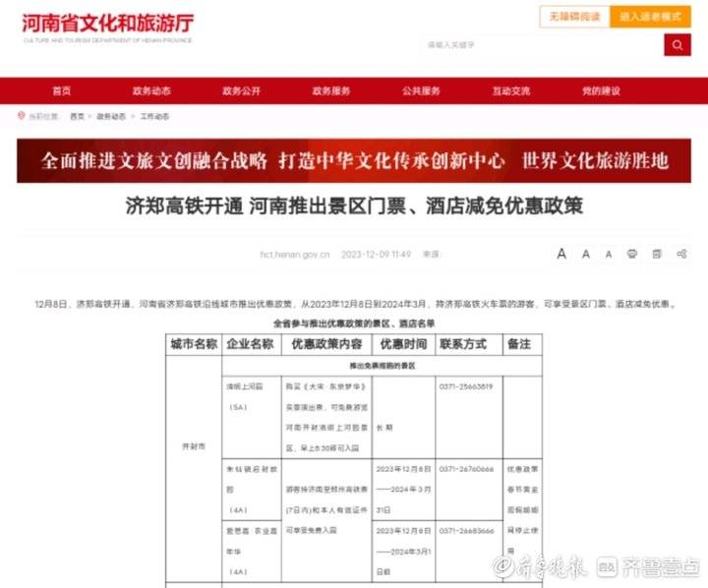Screen dimensions: 708x588
Task: Open the 互动交流 navigation menu
Action: click(x=511, y=90)
